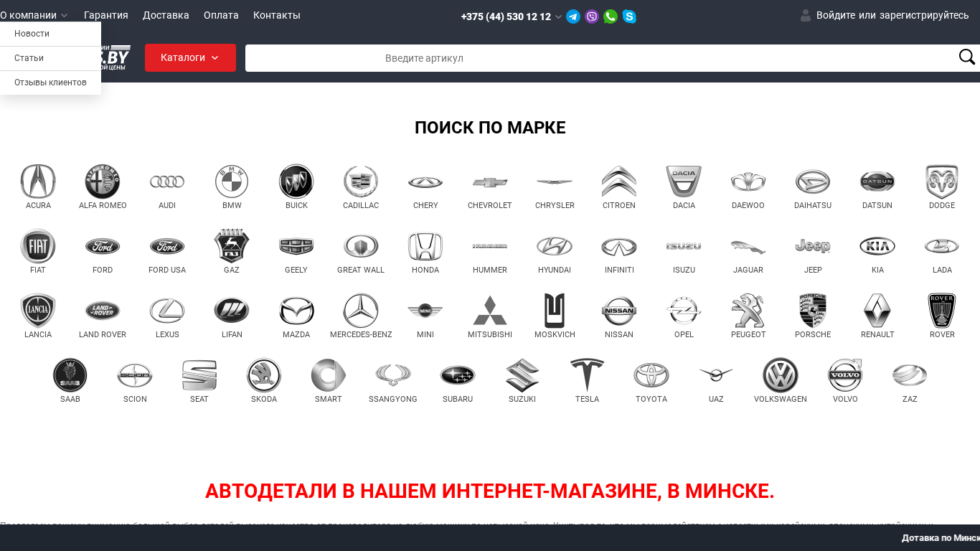Click the phone number +375 (44) 530 12 12
This screenshot has width=980, height=551.
pyautogui.click(x=506, y=17)
